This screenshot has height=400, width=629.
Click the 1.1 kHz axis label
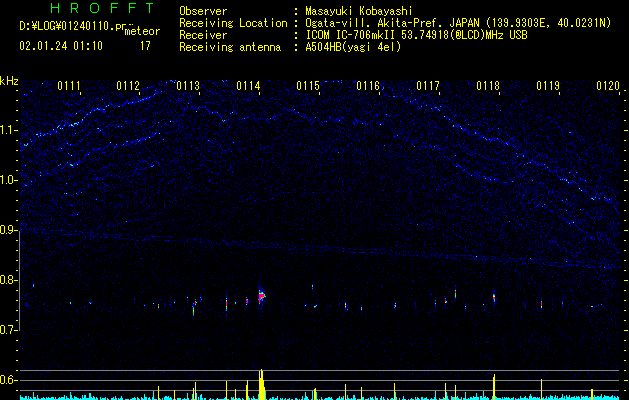point(9,130)
